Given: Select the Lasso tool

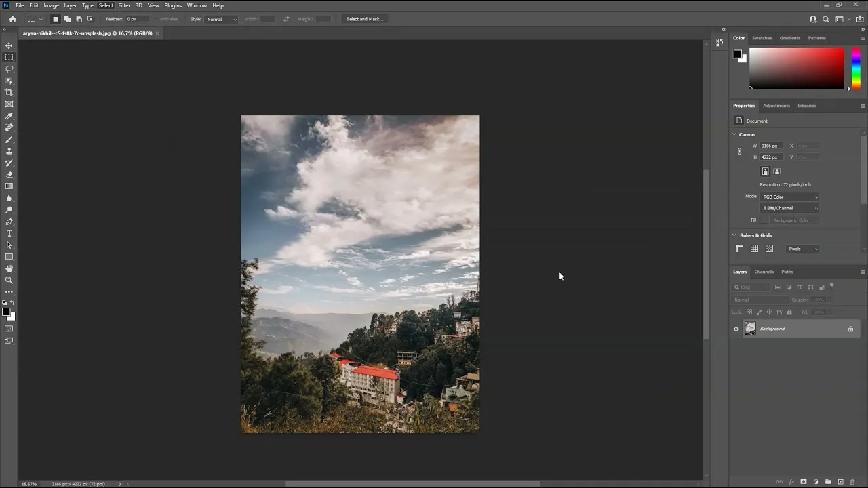Looking at the screenshot, I should (9, 69).
